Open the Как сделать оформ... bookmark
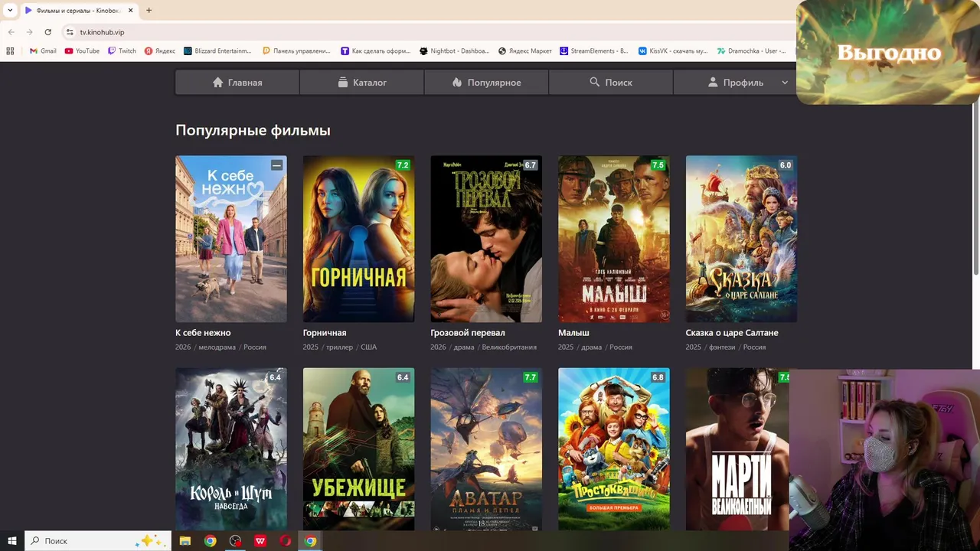The width and height of the screenshot is (980, 551). (x=376, y=51)
